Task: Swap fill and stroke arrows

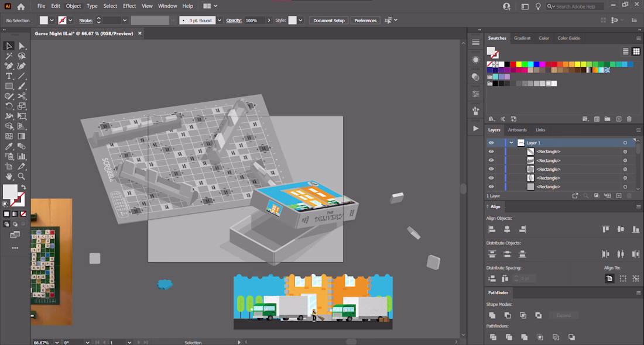Action: (23, 187)
